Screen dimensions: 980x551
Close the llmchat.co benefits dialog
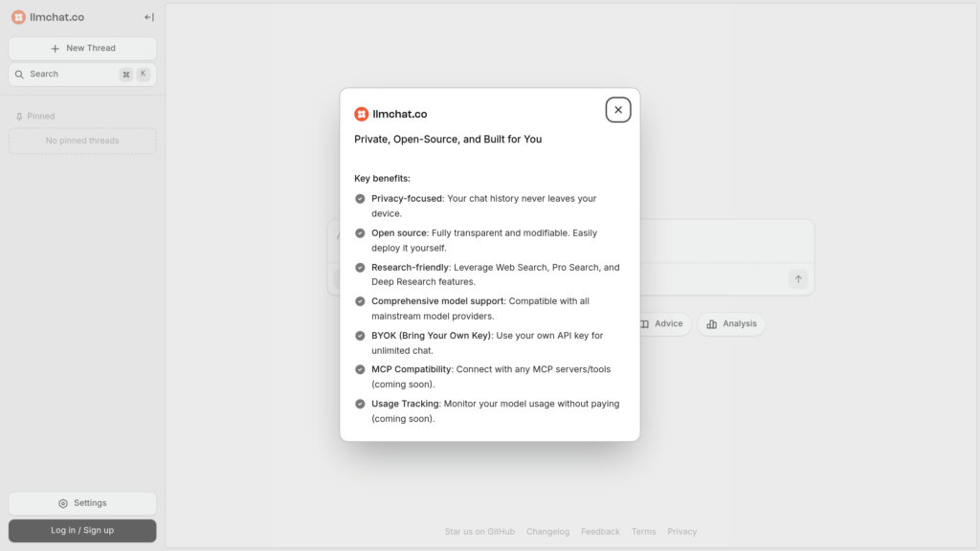(x=617, y=110)
